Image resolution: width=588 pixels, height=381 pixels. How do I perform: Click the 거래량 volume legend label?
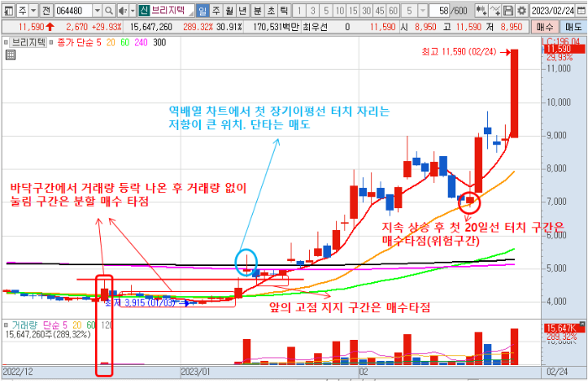point(24,325)
